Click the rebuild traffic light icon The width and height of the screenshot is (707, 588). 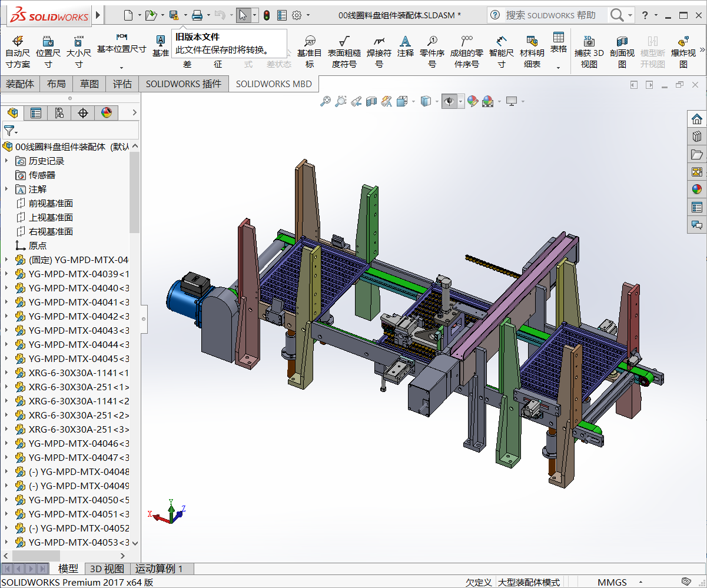[x=267, y=15]
